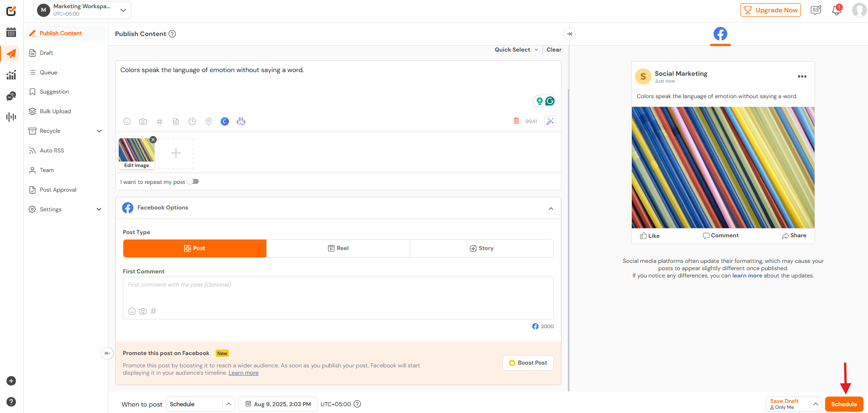The height and width of the screenshot is (413, 868).
Task: Open the Quick Select dropdown
Action: click(x=516, y=50)
